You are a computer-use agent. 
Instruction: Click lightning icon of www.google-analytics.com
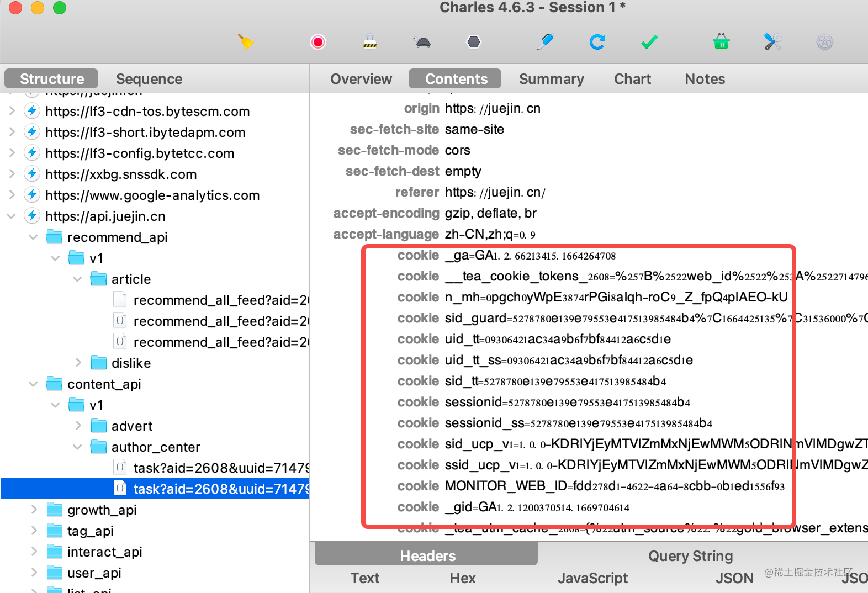(x=32, y=195)
